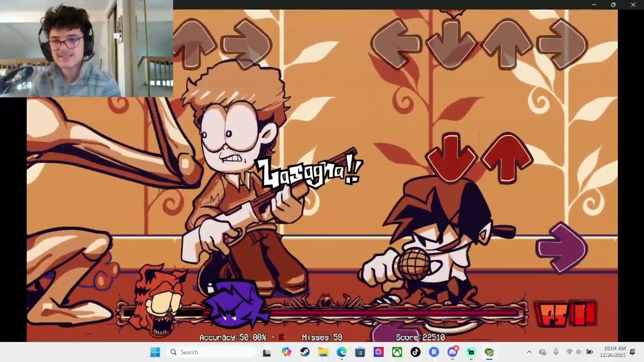Restore down the game window
The width and height of the screenshot is (644, 362).
point(613,5)
